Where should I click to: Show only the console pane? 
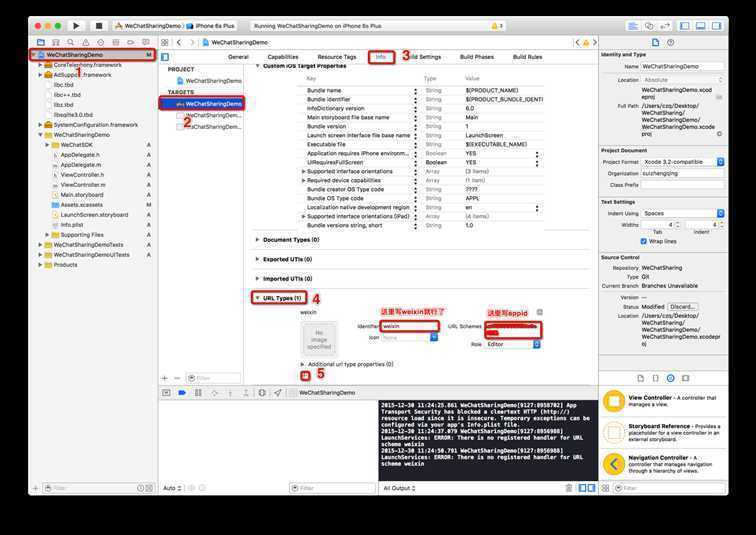click(591, 488)
